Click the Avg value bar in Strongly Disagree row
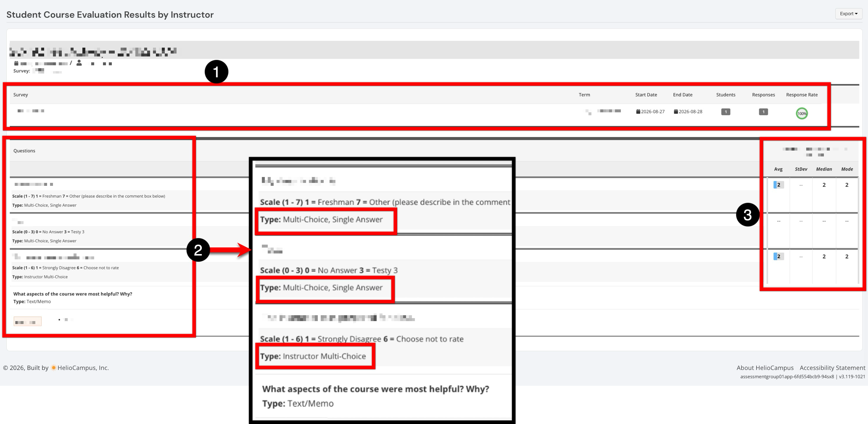This screenshot has width=868, height=424. tap(778, 256)
